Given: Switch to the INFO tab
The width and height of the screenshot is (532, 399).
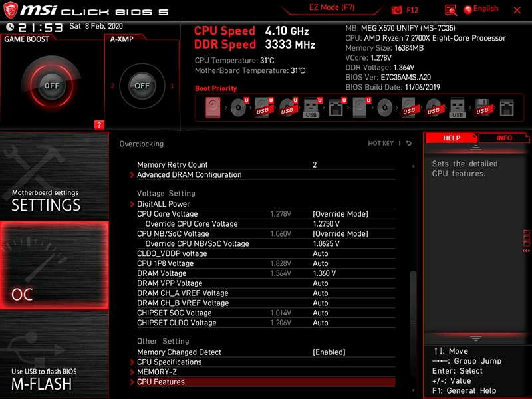Looking at the screenshot, I should pos(504,138).
